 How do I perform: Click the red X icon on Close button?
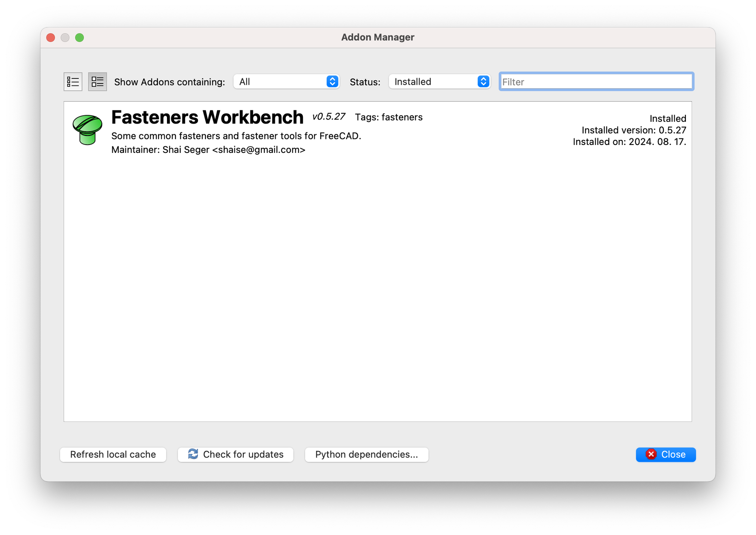pyautogui.click(x=651, y=454)
